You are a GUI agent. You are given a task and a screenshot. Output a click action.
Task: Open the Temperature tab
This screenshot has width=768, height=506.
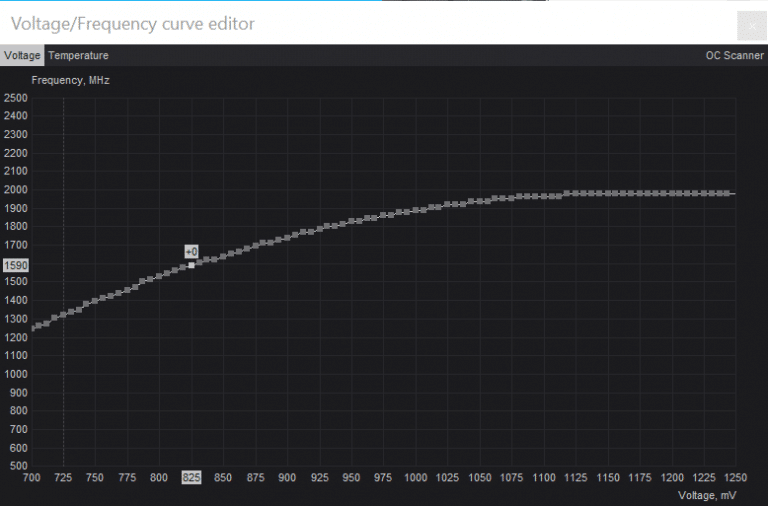[78, 56]
